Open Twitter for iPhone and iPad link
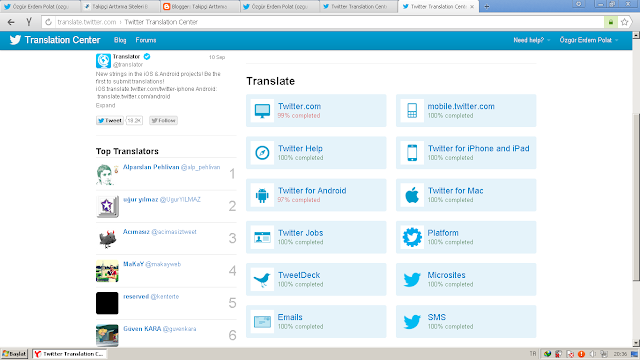Screen dimensions: 640x360 [478, 148]
